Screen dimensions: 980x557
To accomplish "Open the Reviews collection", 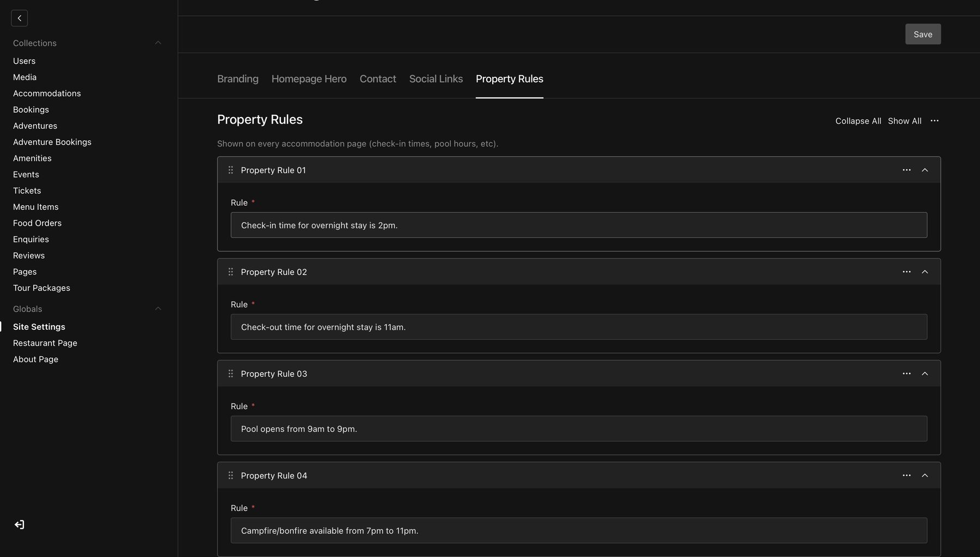I will (29, 255).
